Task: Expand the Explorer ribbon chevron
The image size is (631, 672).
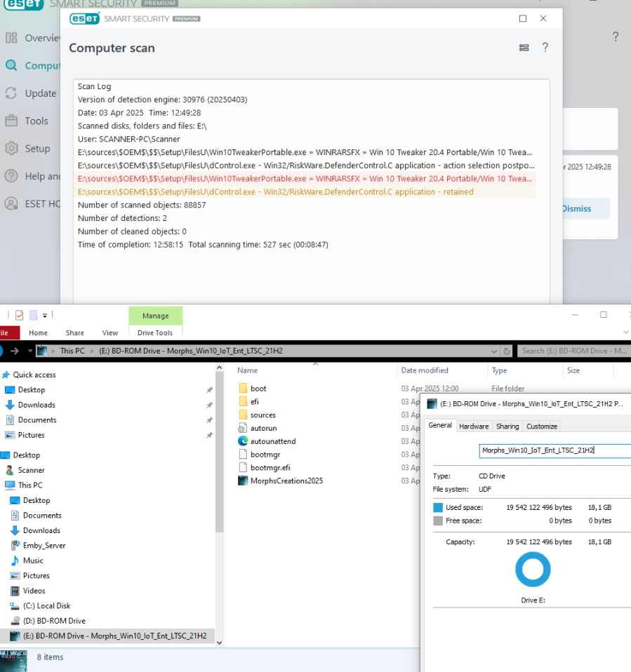Action: 626,332
